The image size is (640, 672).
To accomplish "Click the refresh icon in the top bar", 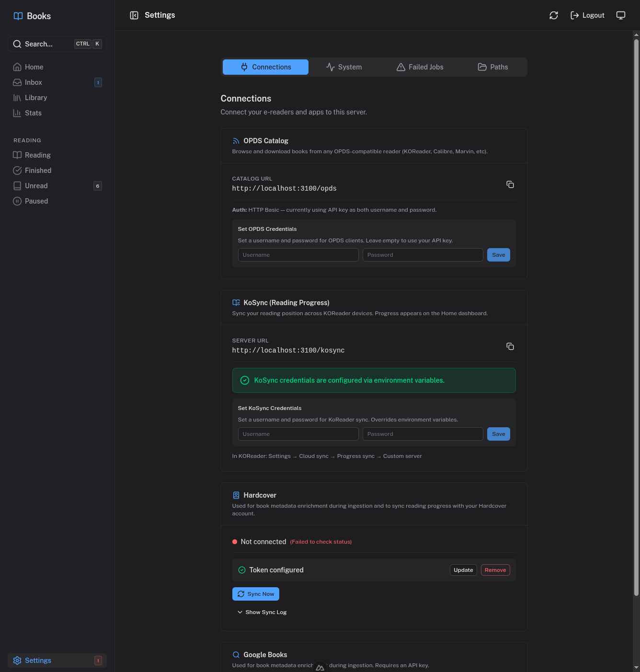I will 553,15.
